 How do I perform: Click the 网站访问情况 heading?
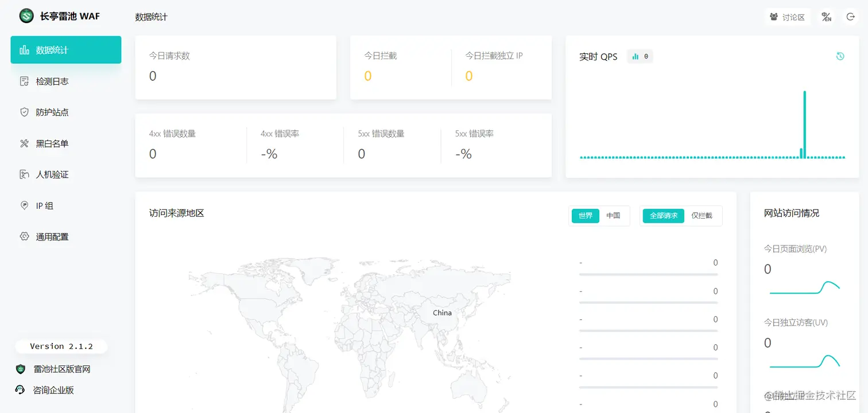pyautogui.click(x=792, y=213)
